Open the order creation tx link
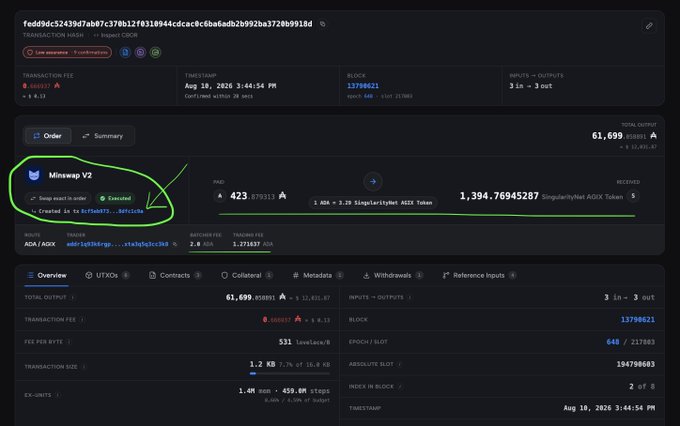 112,211
